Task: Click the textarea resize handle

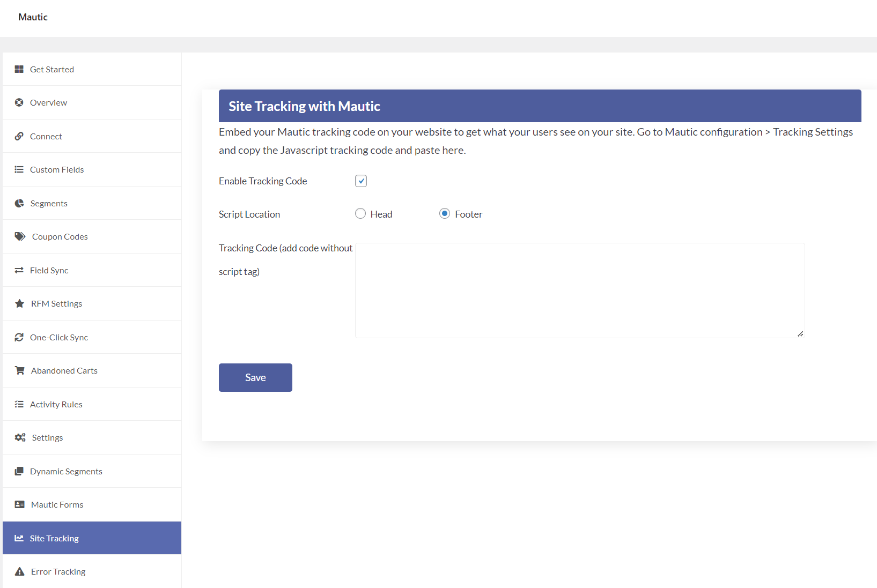Action: coord(800,333)
